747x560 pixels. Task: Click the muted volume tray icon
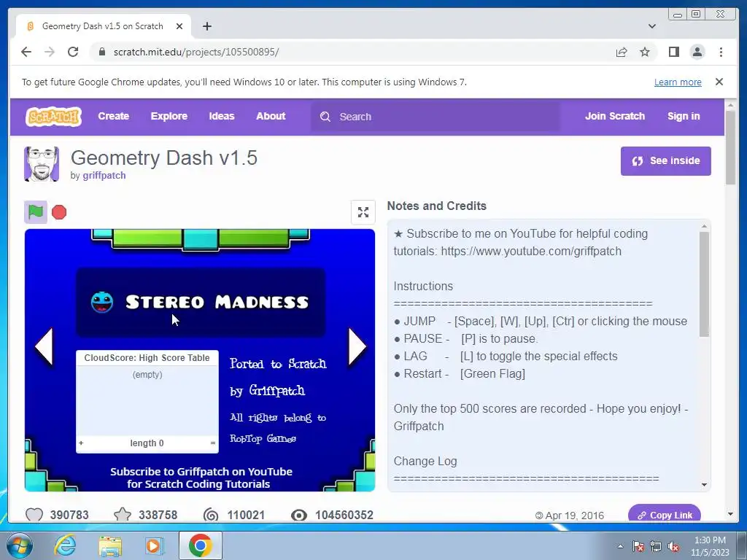673,547
